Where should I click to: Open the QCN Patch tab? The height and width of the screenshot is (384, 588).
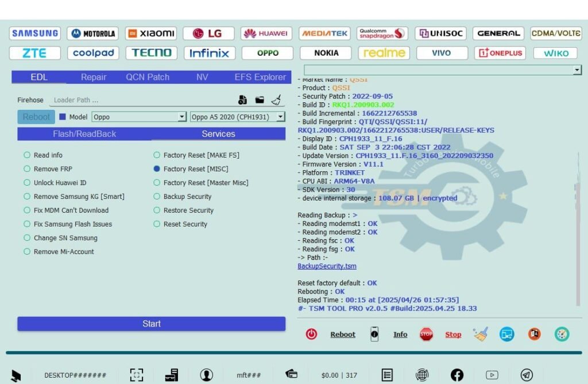[148, 77]
